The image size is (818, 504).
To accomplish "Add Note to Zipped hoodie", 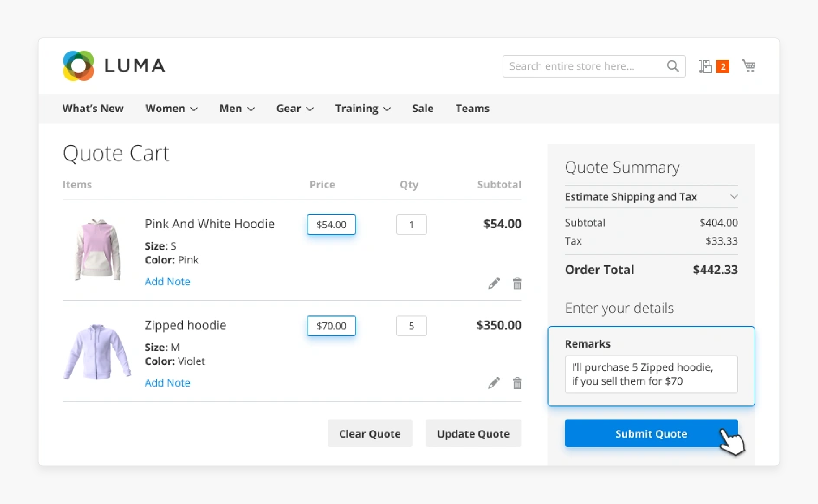I will click(167, 383).
